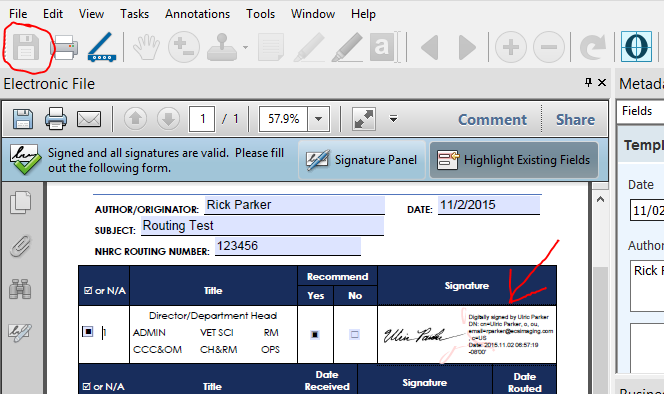
Task: Open the Annotations menu
Action: coord(197,14)
